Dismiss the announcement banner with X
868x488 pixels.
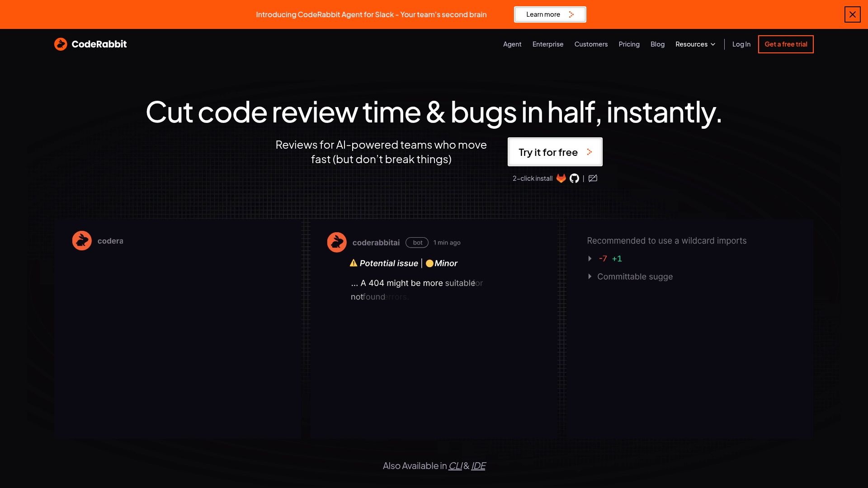tap(852, 14)
